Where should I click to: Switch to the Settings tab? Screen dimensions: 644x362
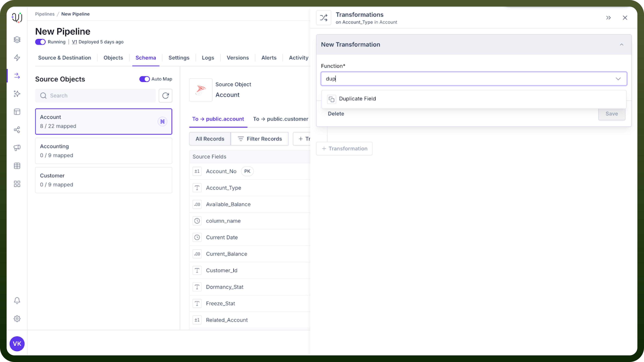click(x=179, y=58)
